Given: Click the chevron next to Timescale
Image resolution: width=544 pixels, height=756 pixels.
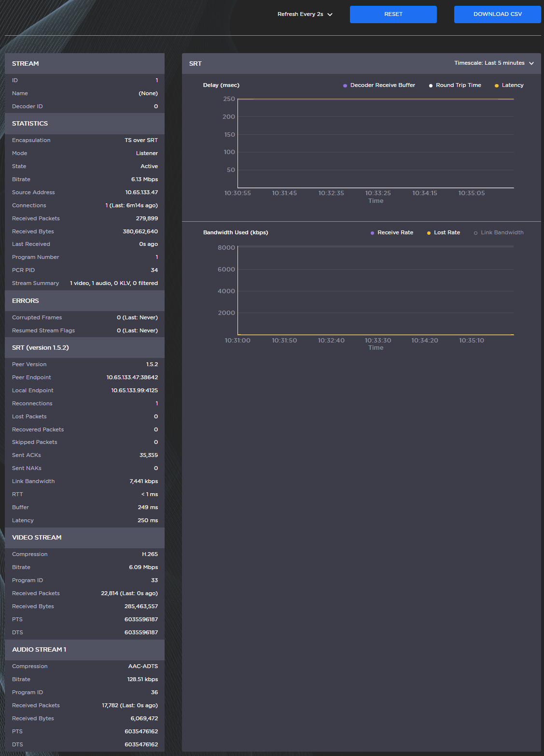Looking at the screenshot, I should [531, 63].
